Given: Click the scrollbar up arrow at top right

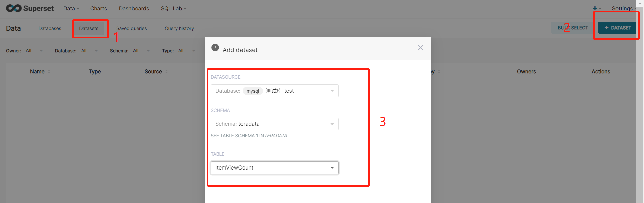Looking at the screenshot, I should coord(640,3).
